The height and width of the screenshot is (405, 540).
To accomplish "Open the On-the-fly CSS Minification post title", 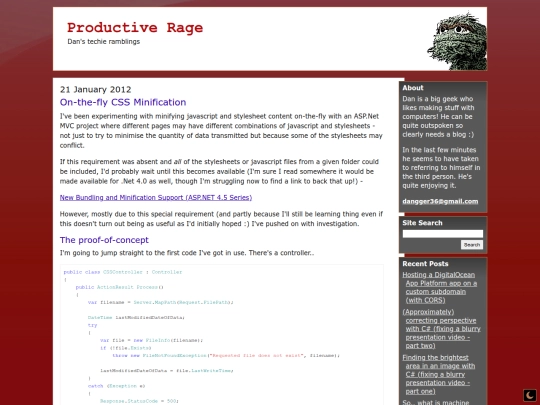I will pyautogui.click(x=123, y=102).
